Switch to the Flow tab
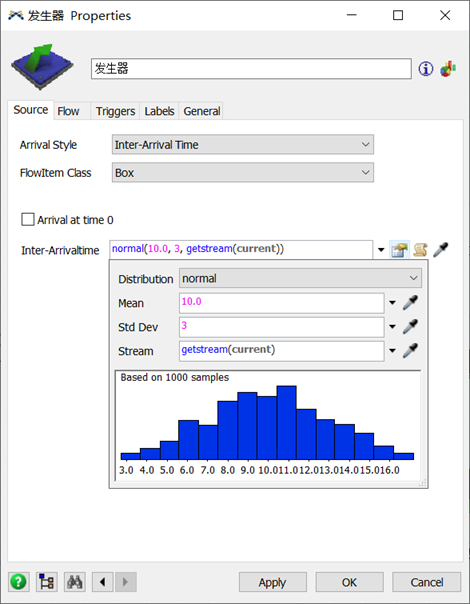 (69, 111)
